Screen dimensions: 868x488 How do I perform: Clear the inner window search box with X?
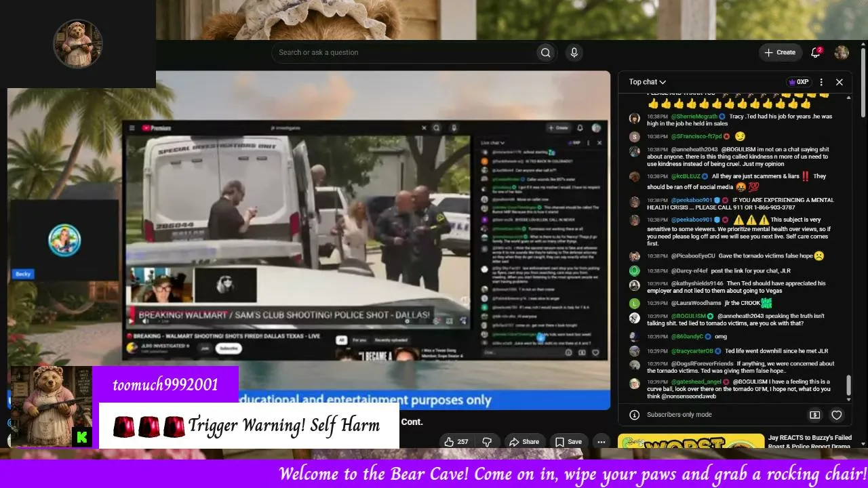425,127
